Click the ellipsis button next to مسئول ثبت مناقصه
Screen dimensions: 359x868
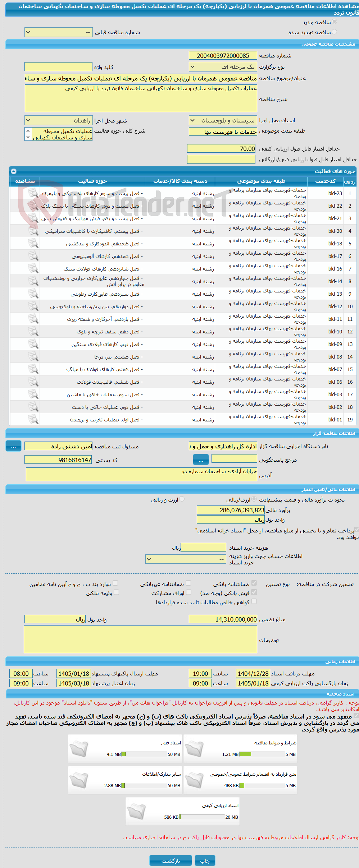13,446
